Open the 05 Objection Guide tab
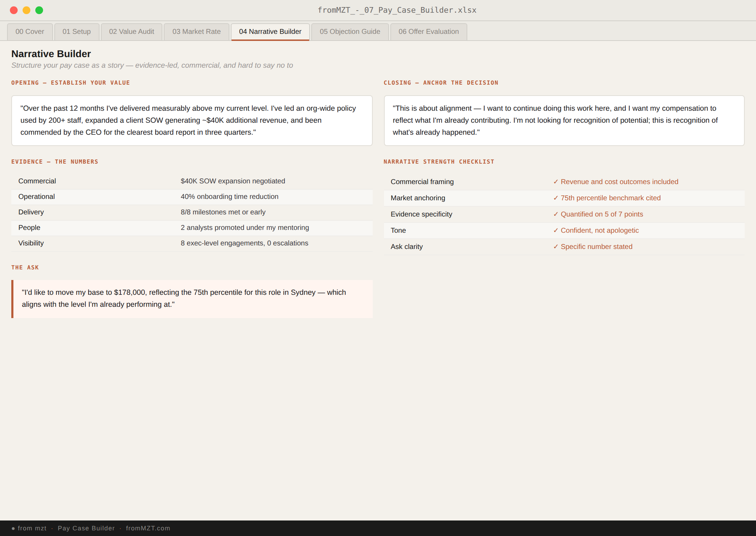Viewport: 756px width, 536px height. click(350, 32)
